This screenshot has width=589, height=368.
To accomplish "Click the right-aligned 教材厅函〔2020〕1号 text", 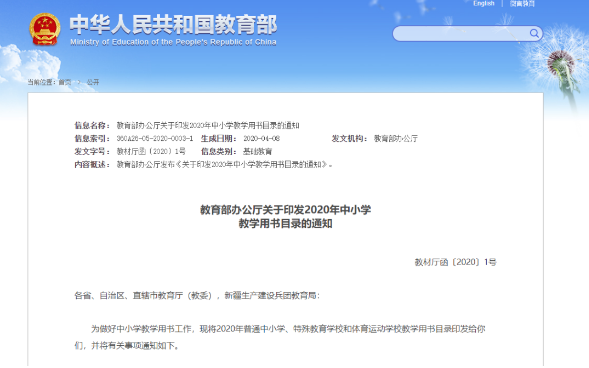I will pyautogui.click(x=455, y=262).
